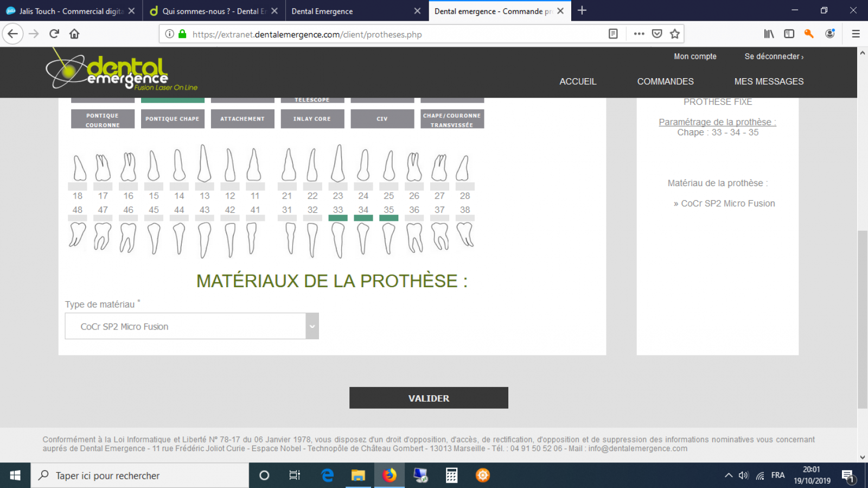
Task: Open Firefox hamburger menu
Action: pos(856,34)
